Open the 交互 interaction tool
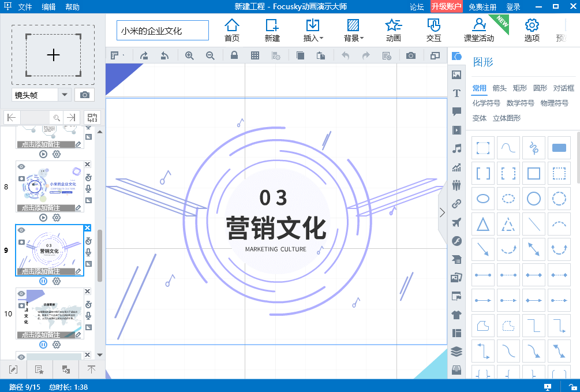The image size is (580, 392). pyautogui.click(x=433, y=31)
